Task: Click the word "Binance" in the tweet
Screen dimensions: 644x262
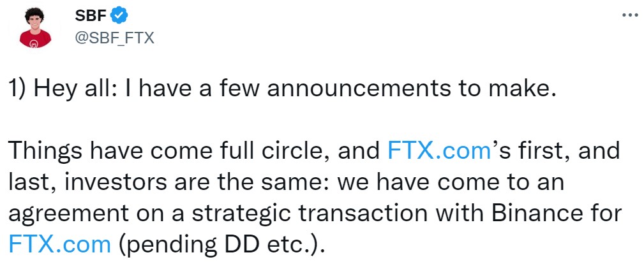Action: point(534,212)
